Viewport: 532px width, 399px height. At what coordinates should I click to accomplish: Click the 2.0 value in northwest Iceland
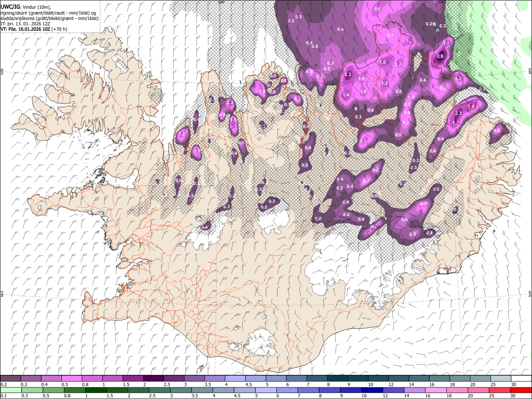(x=231, y=102)
